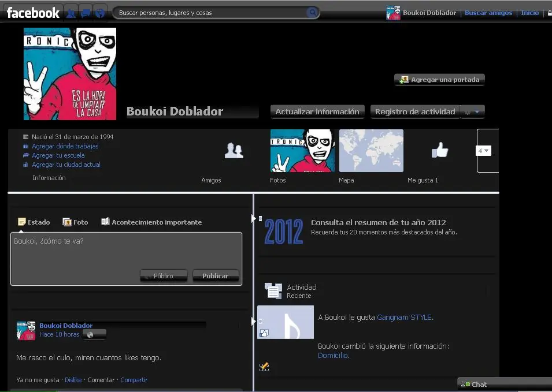The width and height of the screenshot is (552, 392).
Task: Click the Acontecimiento importante book icon
Action: point(105,222)
